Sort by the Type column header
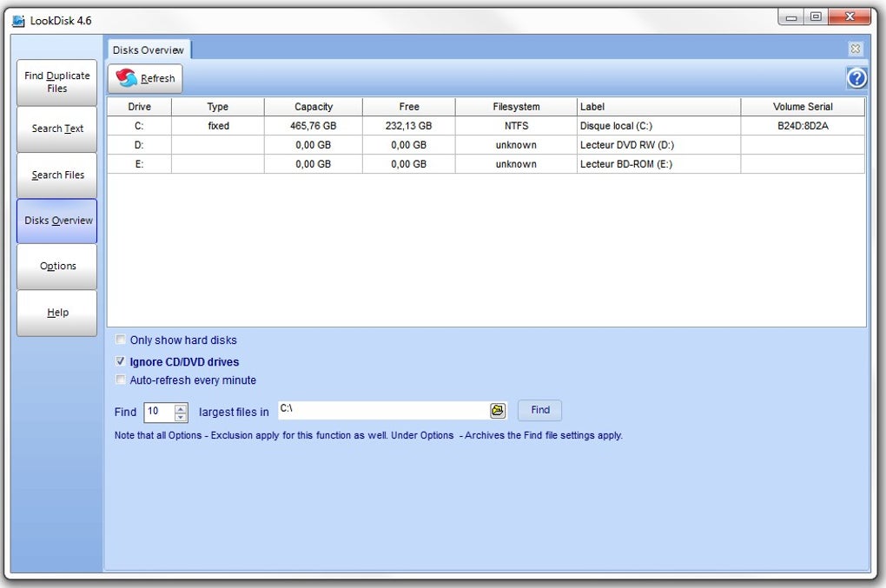Screen dimensions: 886x588 [217, 107]
